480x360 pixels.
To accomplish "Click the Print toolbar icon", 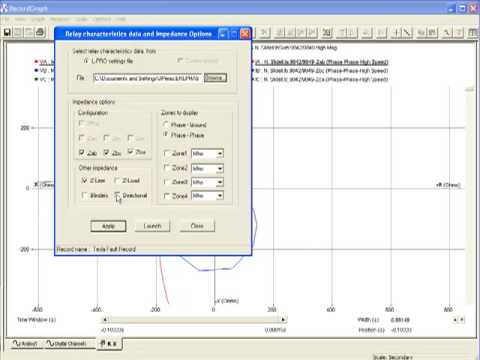I will pos(40,32).
